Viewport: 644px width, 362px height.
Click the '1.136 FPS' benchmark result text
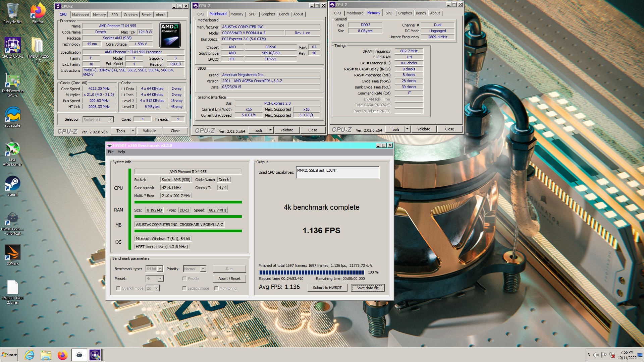321,231
